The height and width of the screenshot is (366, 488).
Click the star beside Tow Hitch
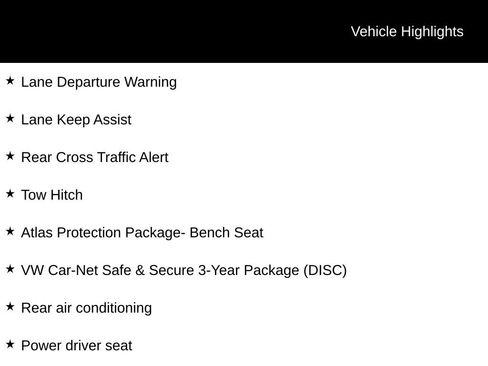[10, 194]
